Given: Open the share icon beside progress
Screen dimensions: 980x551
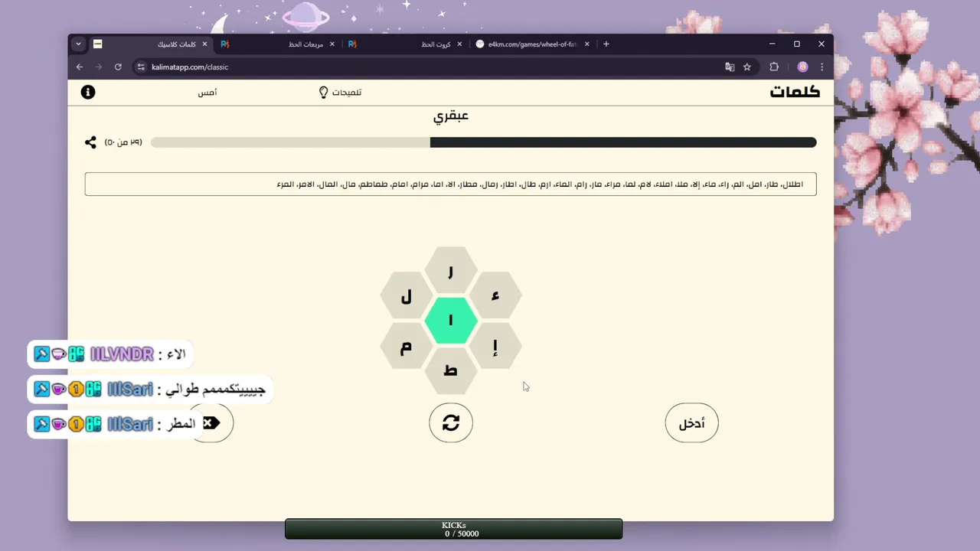Looking at the screenshot, I should [90, 142].
